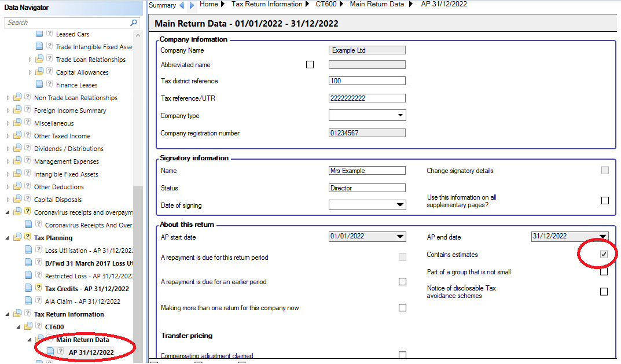Click the scroll up arrow in Data Navigator

click(x=138, y=35)
